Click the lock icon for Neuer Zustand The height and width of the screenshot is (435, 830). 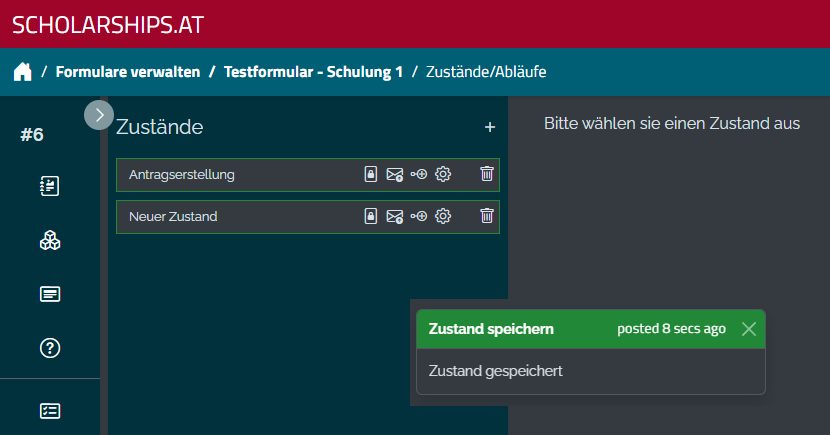pos(371,216)
